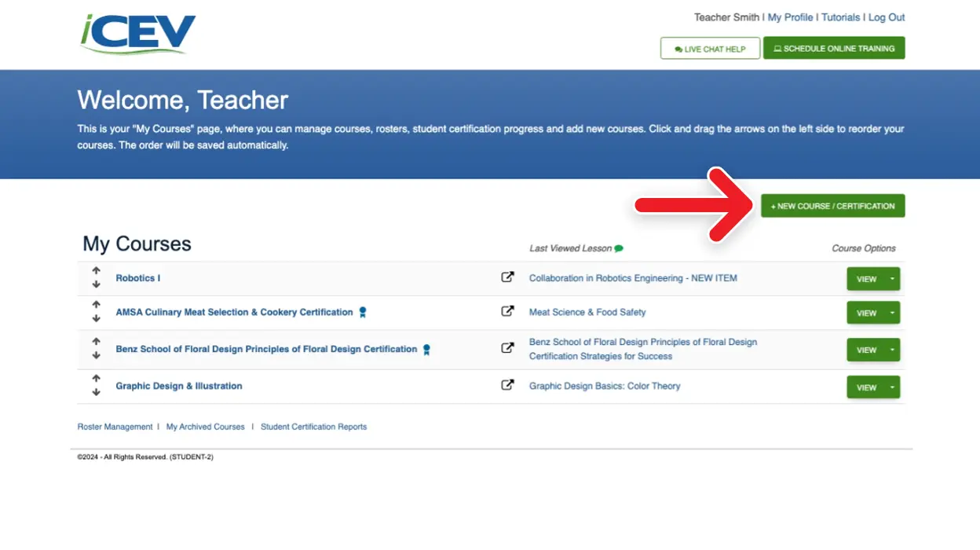The image size is (980, 550).
Task: View the Graphic Design & Illustration course
Action: point(866,387)
